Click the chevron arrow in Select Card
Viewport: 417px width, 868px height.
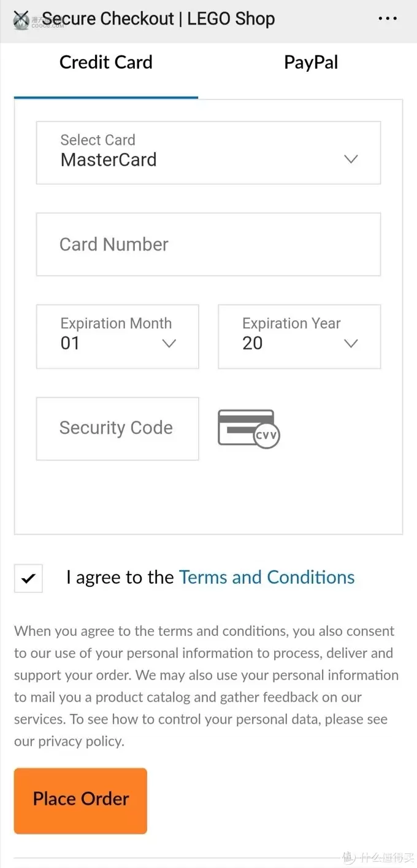click(351, 159)
